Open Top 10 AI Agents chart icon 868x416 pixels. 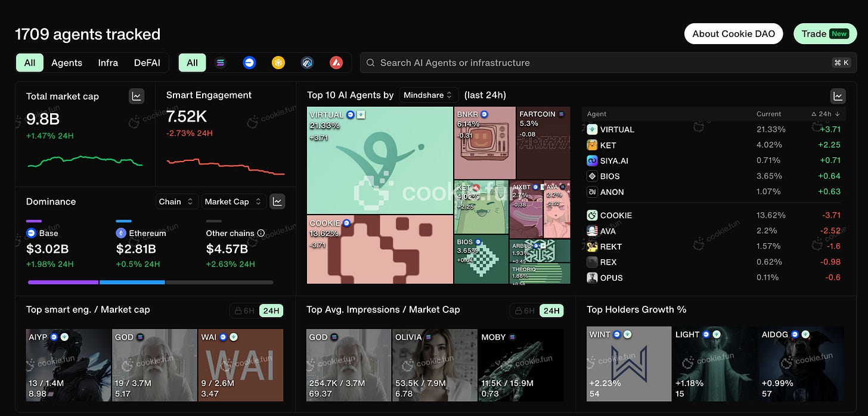[x=838, y=95]
